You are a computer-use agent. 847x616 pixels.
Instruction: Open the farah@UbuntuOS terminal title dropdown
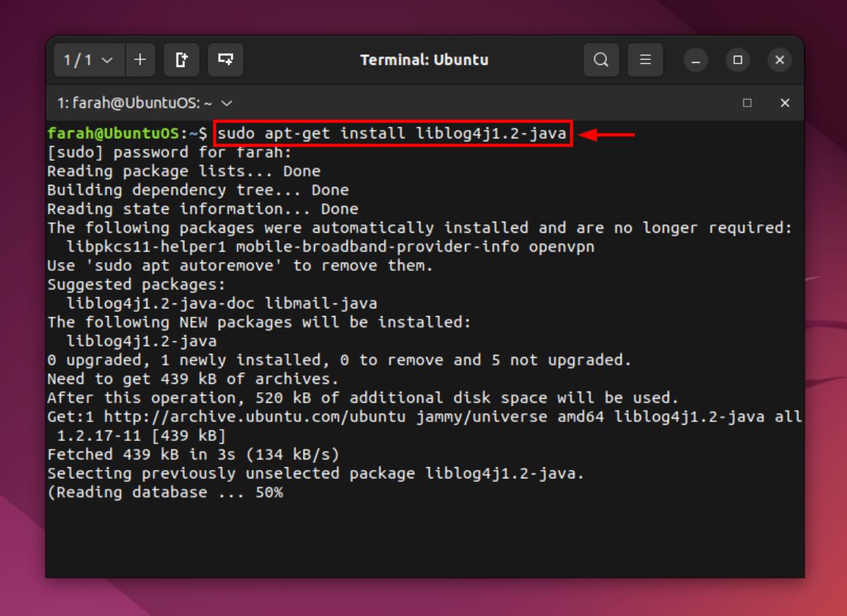[x=226, y=103]
